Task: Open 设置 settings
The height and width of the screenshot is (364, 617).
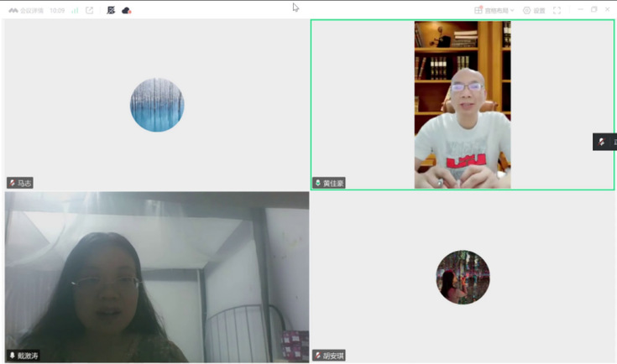Action: click(534, 11)
